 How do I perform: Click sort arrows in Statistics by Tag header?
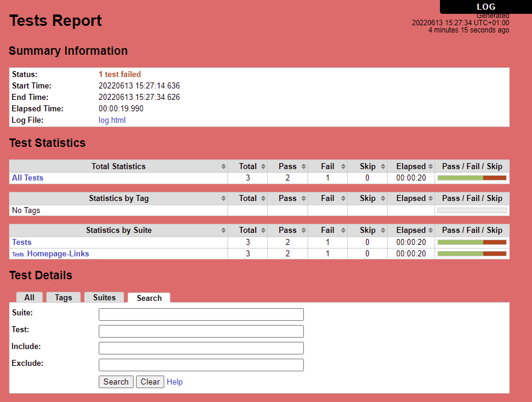[x=223, y=199]
